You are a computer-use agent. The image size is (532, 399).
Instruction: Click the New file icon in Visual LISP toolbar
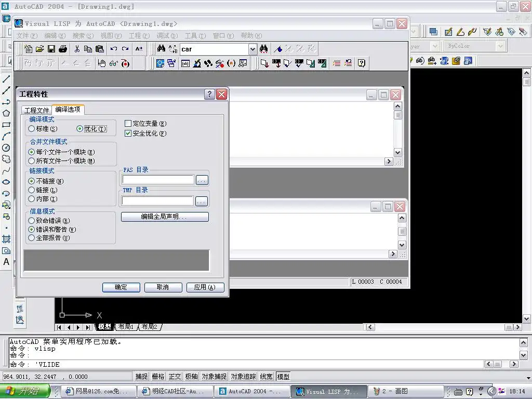[x=28, y=49]
